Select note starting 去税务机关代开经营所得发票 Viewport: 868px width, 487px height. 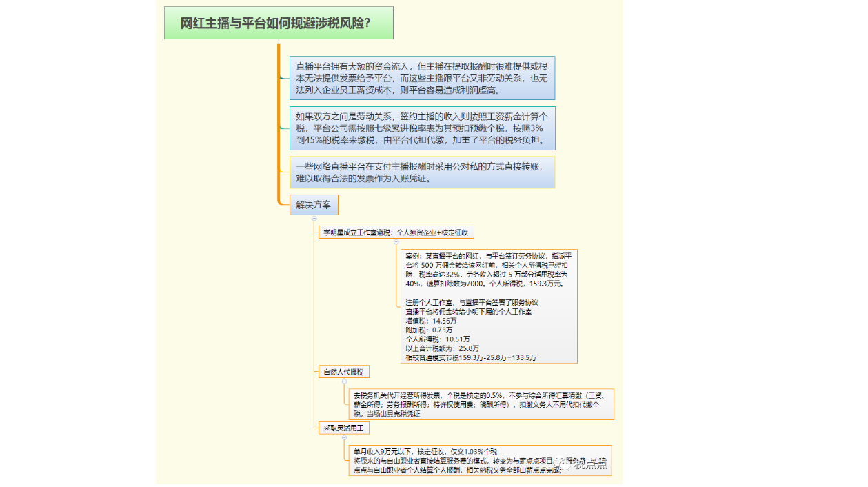[x=481, y=404]
